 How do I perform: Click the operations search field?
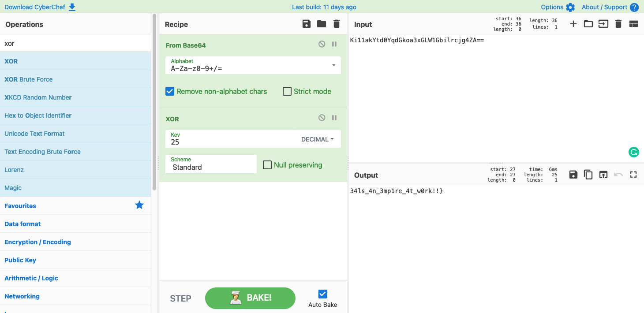tap(75, 44)
